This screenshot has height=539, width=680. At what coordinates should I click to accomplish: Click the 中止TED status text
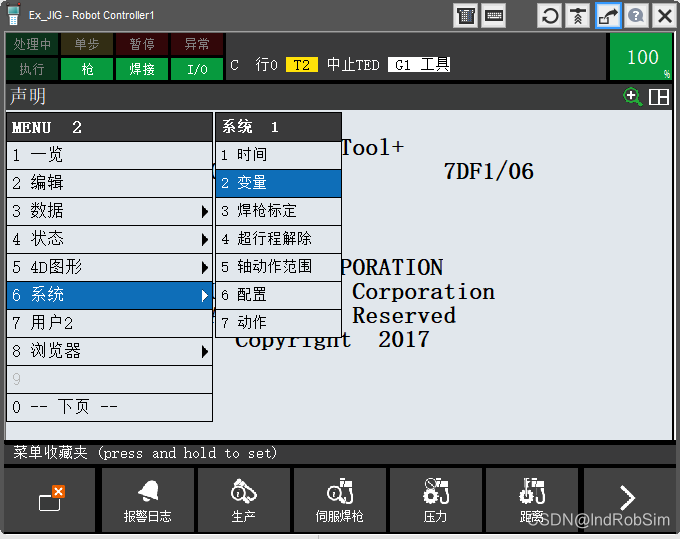353,65
